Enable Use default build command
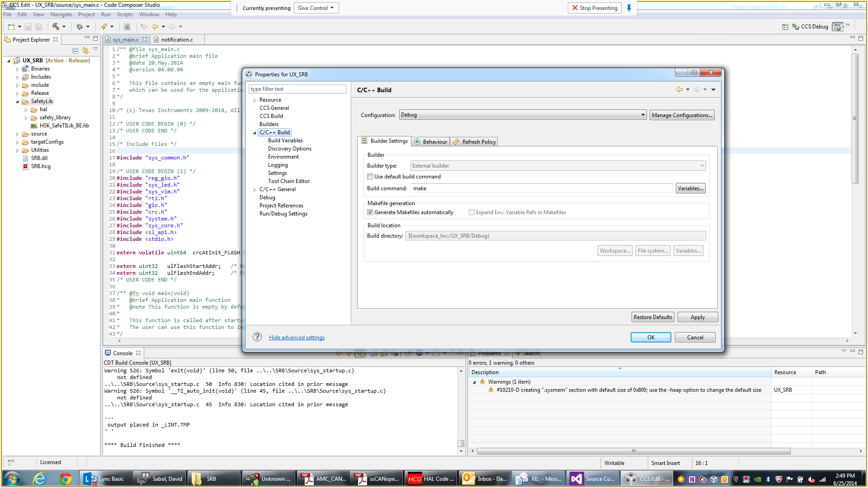 [x=370, y=177]
